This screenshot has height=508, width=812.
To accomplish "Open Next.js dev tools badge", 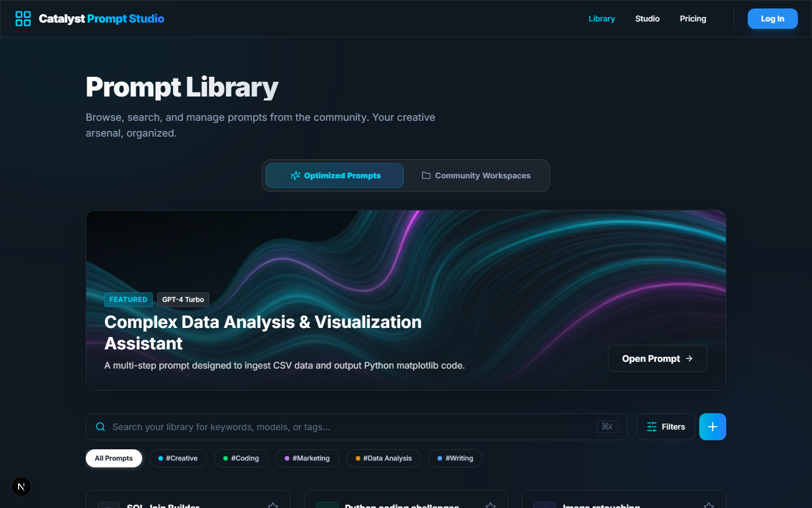I will click(x=21, y=487).
